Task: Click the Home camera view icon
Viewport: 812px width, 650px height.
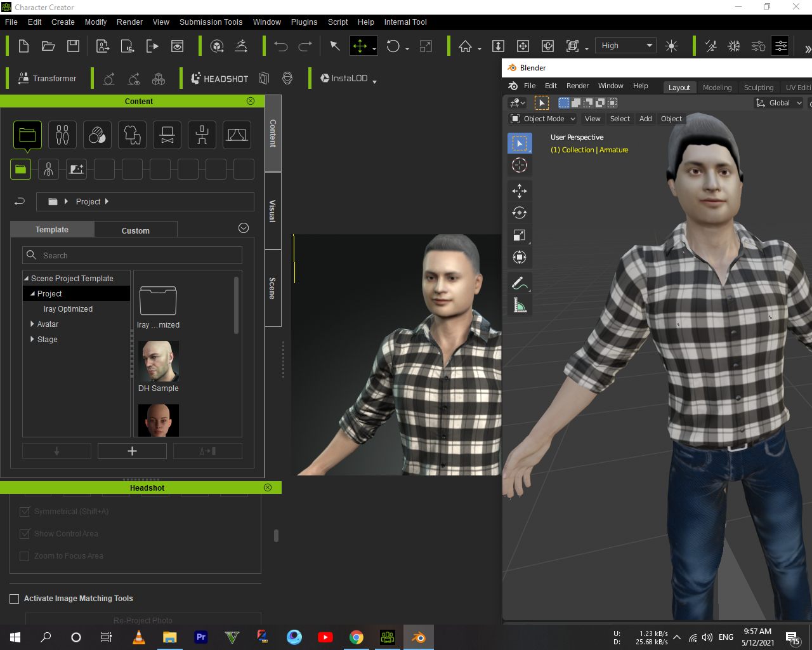Action: 465,46
